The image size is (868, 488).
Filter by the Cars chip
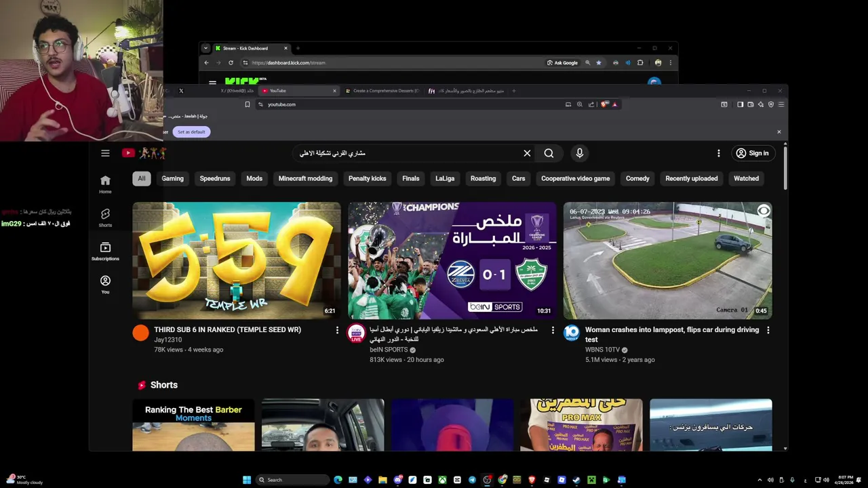pyautogui.click(x=518, y=178)
